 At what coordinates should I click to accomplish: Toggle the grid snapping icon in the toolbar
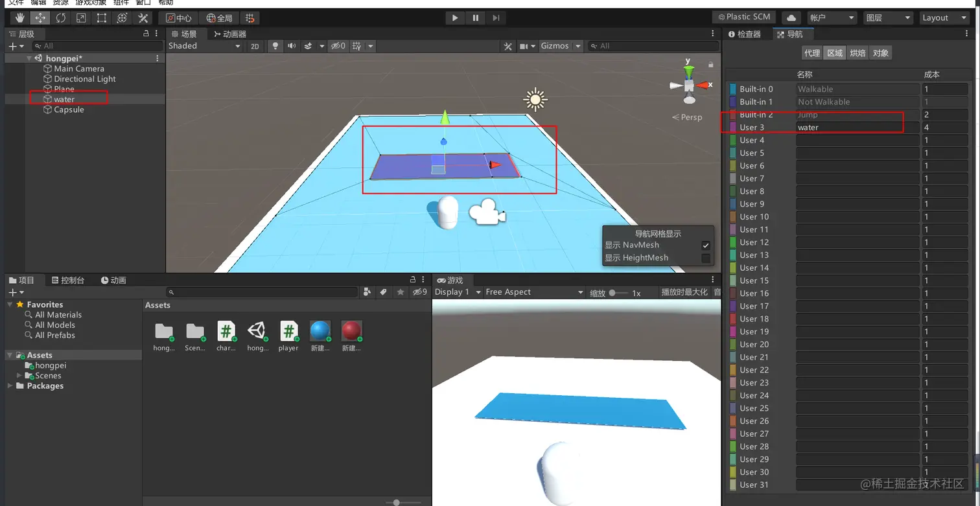coord(250,18)
